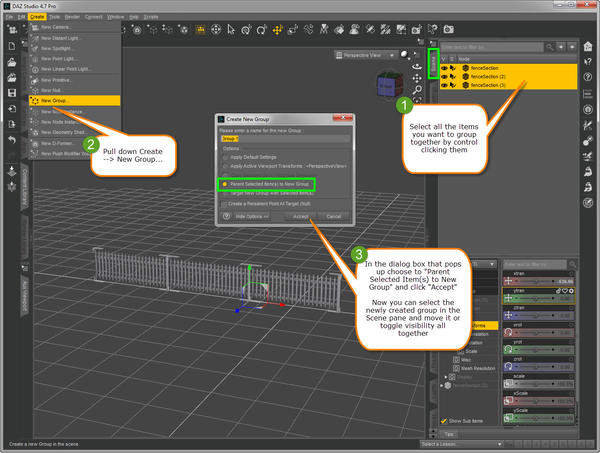The image size is (600, 453).
Task: Select the Scale tool icon in toolbar
Action: point(293,29)
